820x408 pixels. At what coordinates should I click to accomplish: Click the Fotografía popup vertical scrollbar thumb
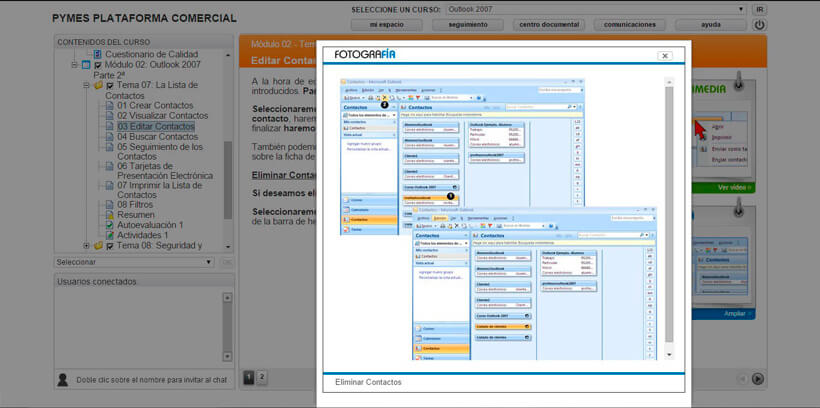click(x=669, y=214)
